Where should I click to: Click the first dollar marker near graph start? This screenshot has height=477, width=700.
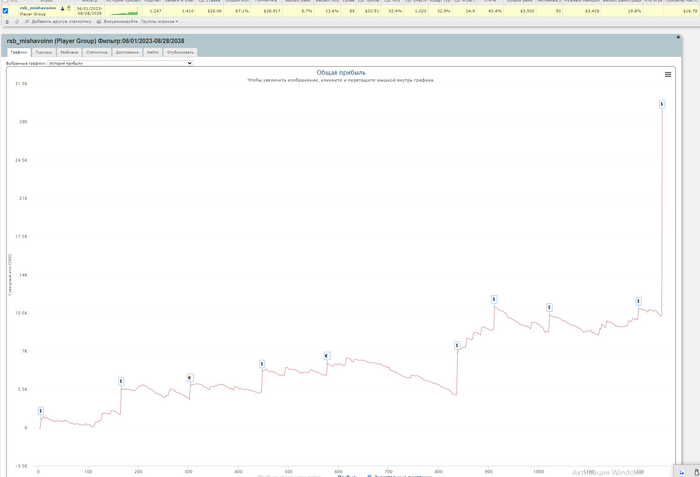point(41,410)
